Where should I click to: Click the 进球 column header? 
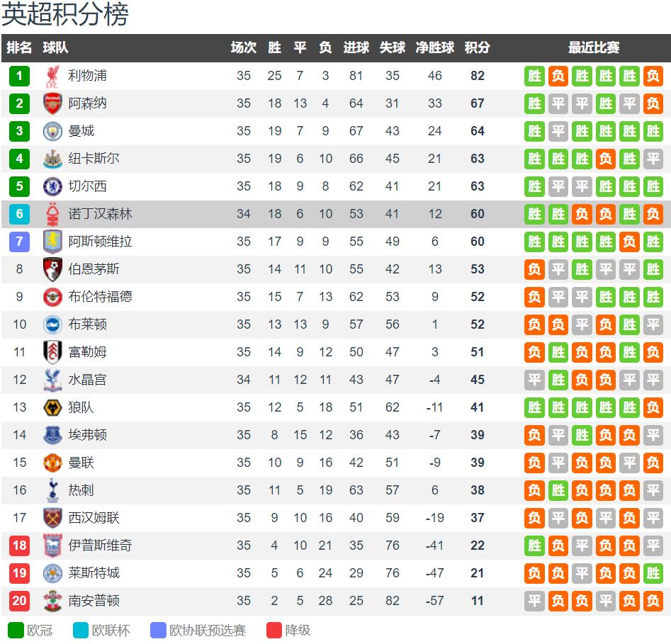[356, 47]
